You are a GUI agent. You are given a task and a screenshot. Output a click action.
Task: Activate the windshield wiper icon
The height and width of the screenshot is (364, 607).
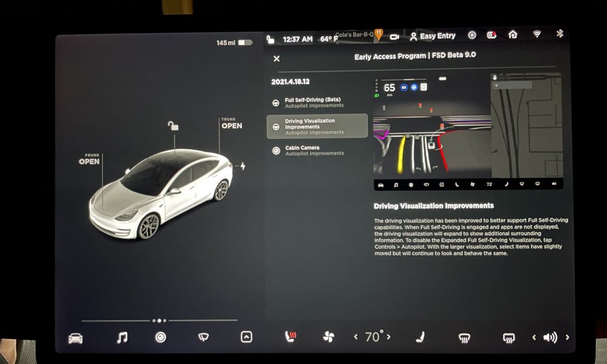click(203, 337)
